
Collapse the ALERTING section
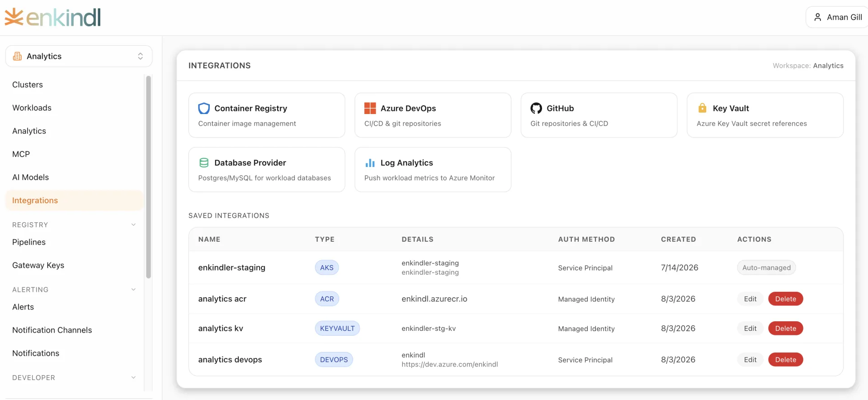(133, 290)
